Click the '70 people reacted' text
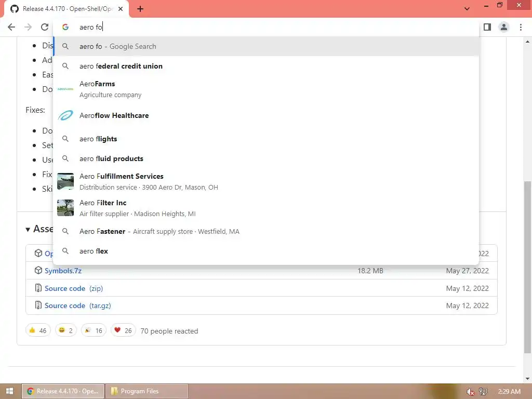The width and height of the screenshot is (532, 399). (x=169, y=331)
